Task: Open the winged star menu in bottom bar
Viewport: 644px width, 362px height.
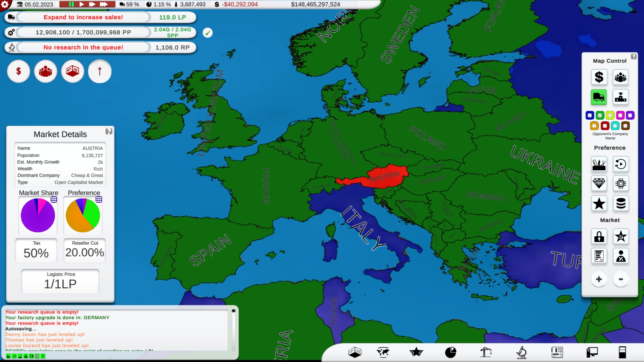Action: 416,352
